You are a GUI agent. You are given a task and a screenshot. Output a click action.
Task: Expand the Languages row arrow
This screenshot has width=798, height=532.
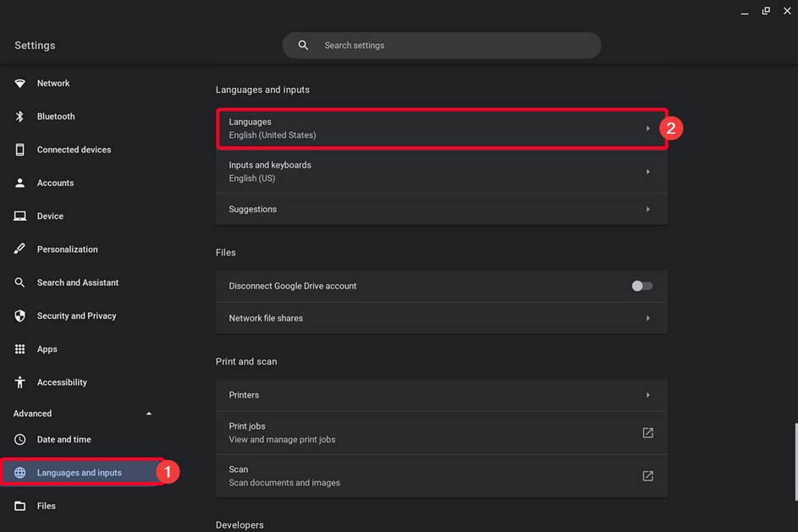(647, 129)
